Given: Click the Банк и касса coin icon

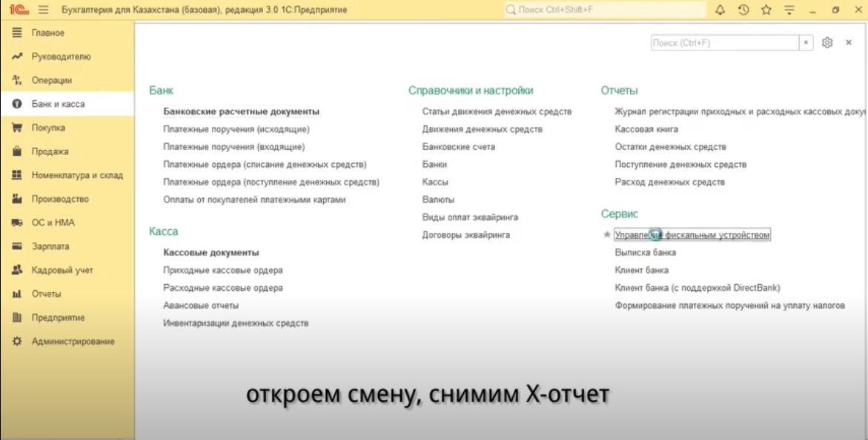Looking at the screenshot, I should [x=17, y=104].
